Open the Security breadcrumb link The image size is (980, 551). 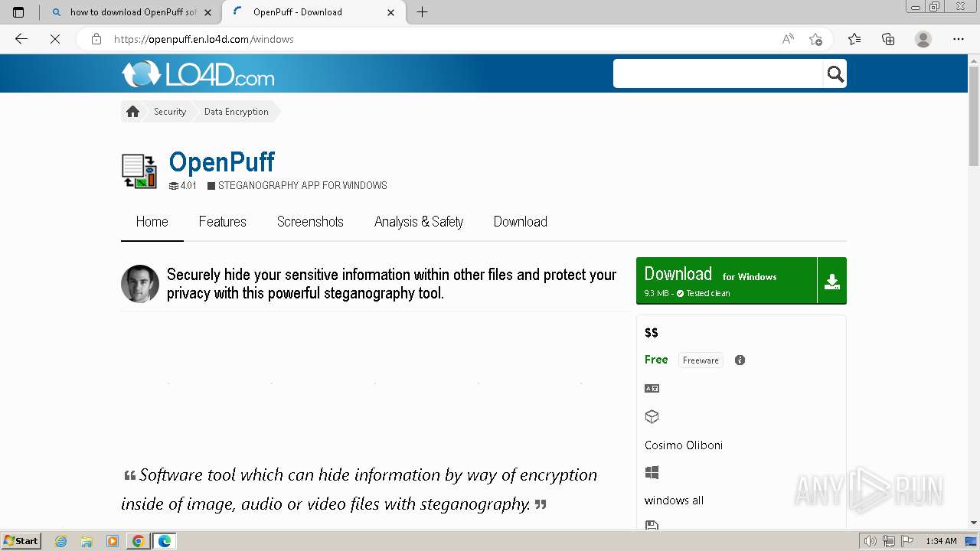pyautogui.click(x=170, y=112)
